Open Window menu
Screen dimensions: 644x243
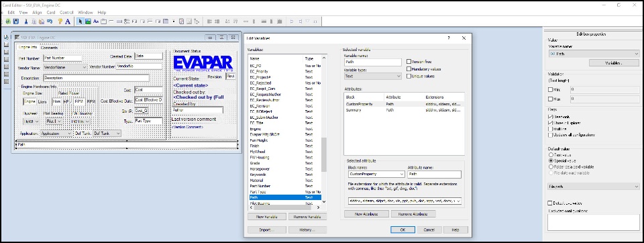click(x=85, y=12)
